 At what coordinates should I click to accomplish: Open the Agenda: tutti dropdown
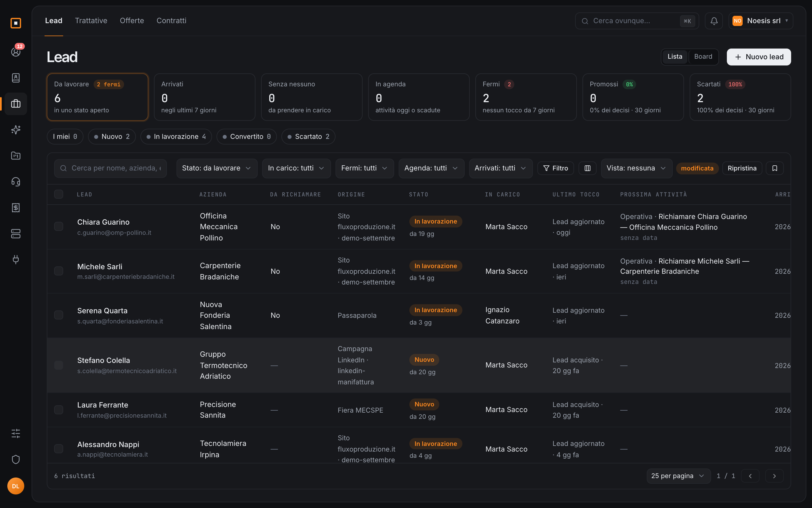point(431,168)
